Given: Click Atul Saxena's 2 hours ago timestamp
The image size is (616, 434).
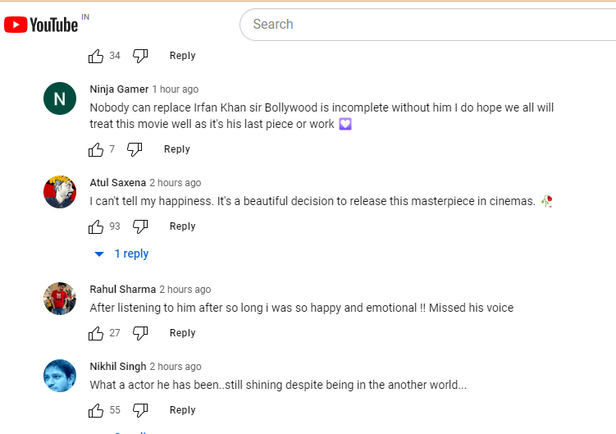Looking at the screenshot, I should point(175,183).
